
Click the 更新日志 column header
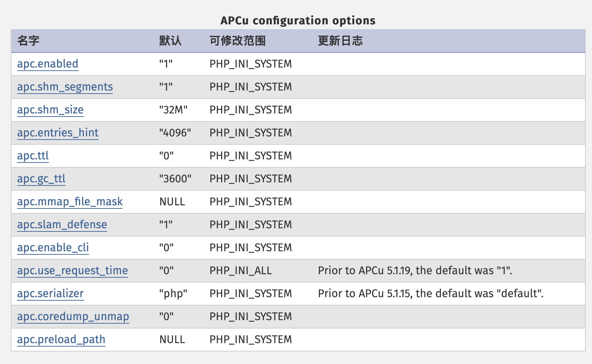click(340, 41)
